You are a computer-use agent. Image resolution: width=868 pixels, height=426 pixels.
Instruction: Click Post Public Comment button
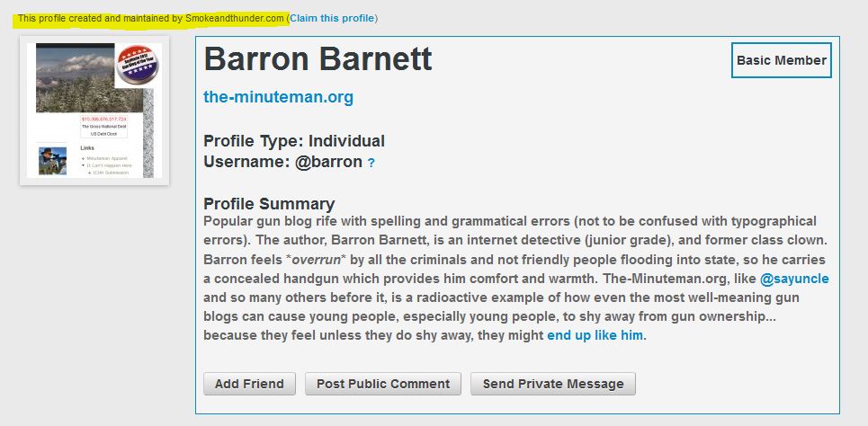click(x=383, y=384)
